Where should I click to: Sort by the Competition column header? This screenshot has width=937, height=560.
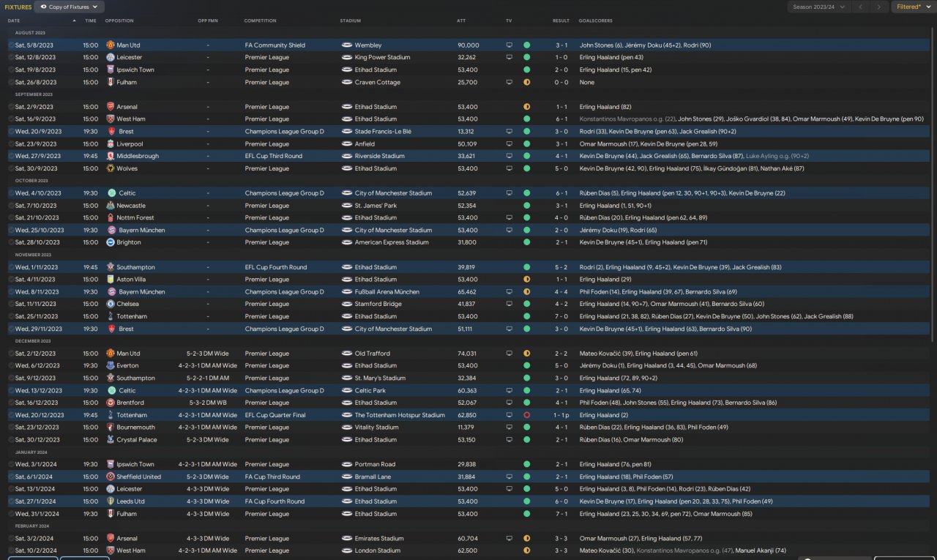coord(260,20)
